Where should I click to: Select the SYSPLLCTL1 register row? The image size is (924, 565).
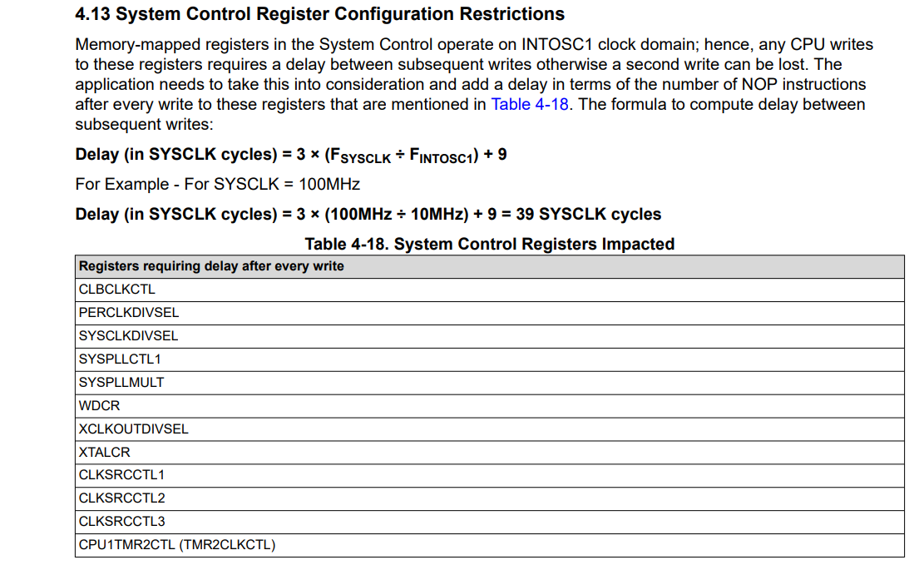[121, 359]
